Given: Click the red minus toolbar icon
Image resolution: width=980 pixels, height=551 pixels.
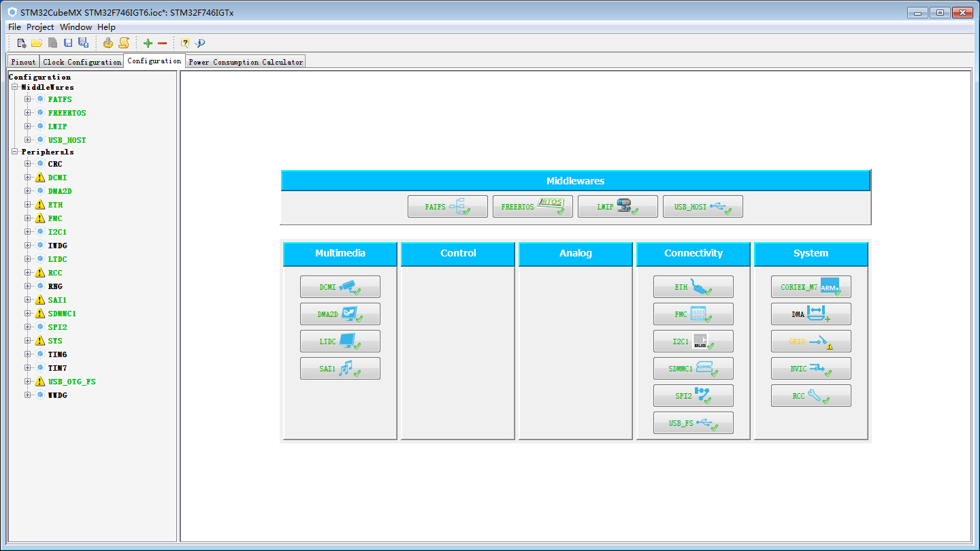Looking at the screenshot, I should point(162,43).
